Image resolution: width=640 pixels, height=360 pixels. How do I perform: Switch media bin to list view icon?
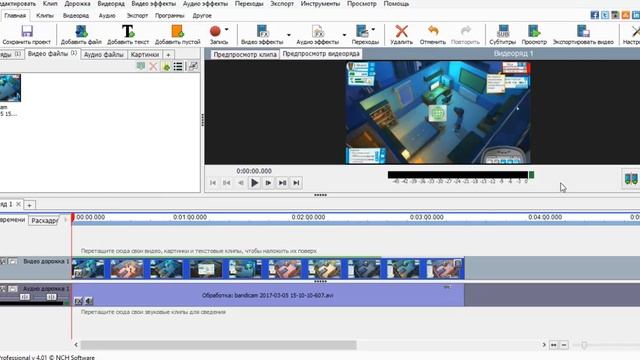(178, 66)
